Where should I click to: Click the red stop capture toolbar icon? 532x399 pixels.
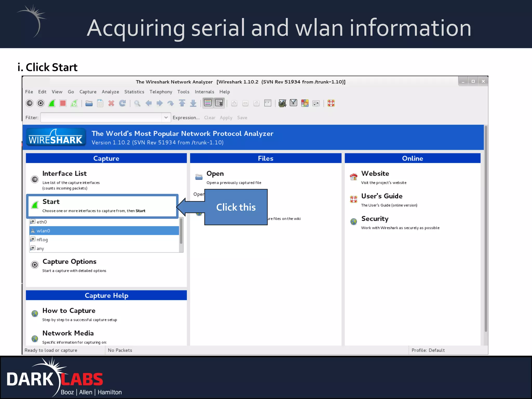63,103
